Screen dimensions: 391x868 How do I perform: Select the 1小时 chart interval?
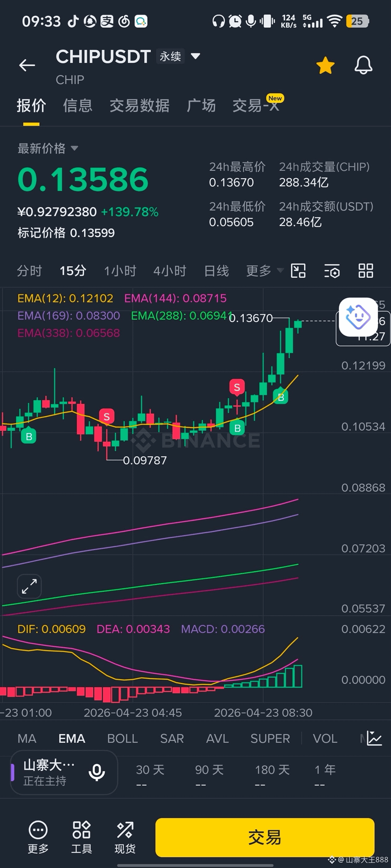[x=120, y=271]
